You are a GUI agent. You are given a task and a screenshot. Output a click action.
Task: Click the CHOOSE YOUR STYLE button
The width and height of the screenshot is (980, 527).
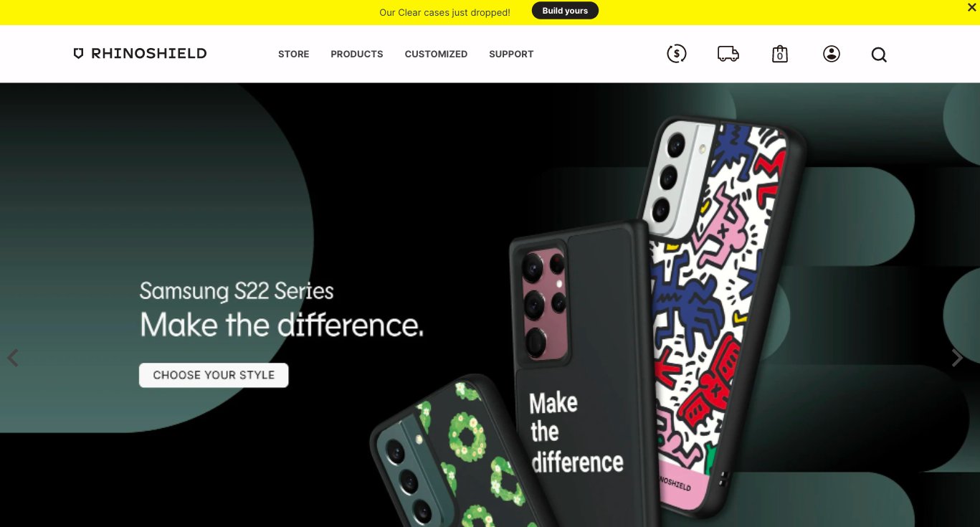coord(214,375)
